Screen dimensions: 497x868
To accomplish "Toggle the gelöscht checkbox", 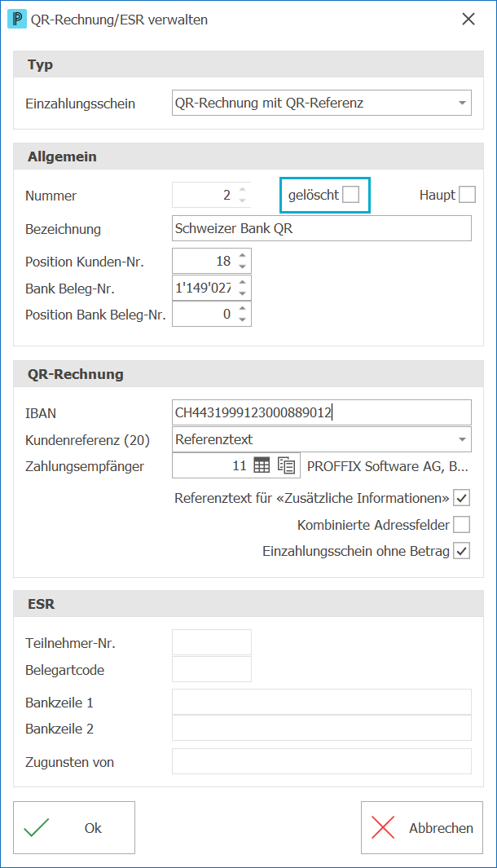I will [x=351, y=195].
